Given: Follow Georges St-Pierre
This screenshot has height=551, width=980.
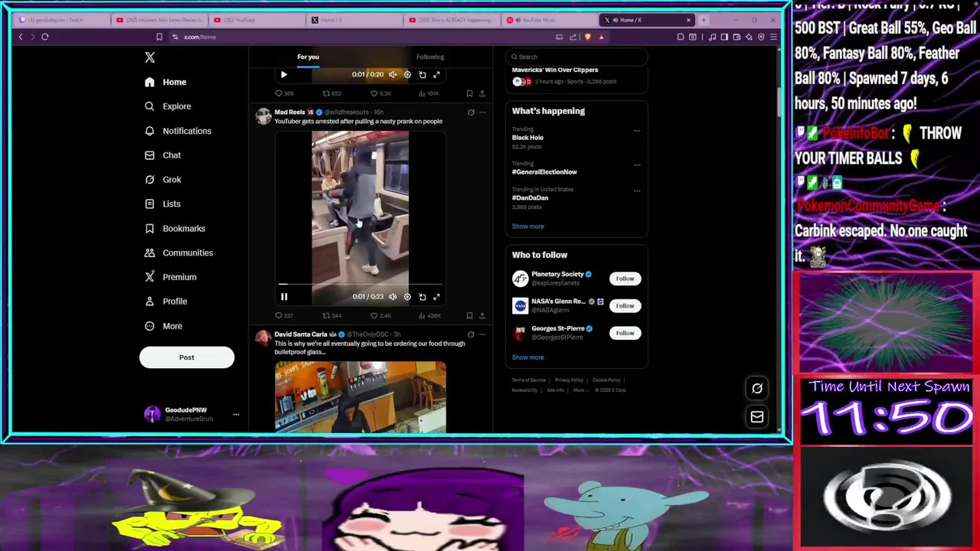Looking at the screenshot, I should pyautogui.click(x=625, y=333).
